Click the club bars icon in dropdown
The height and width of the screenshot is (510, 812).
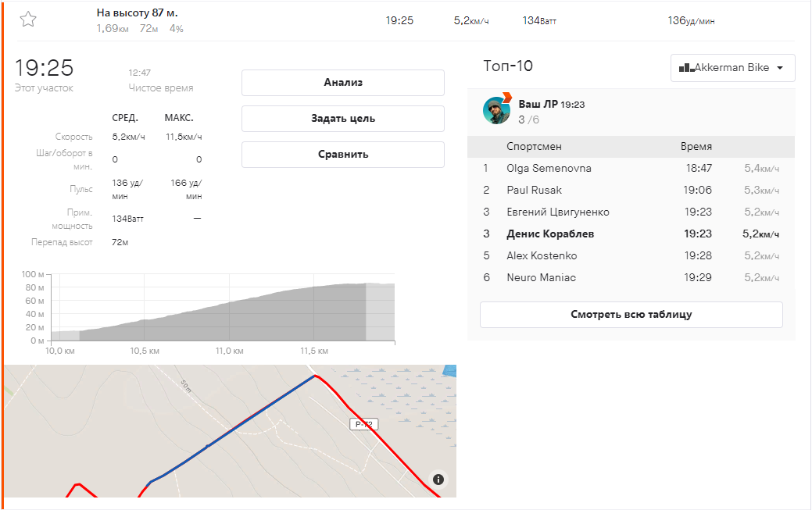pyautogui.click(x=685, y=68)
